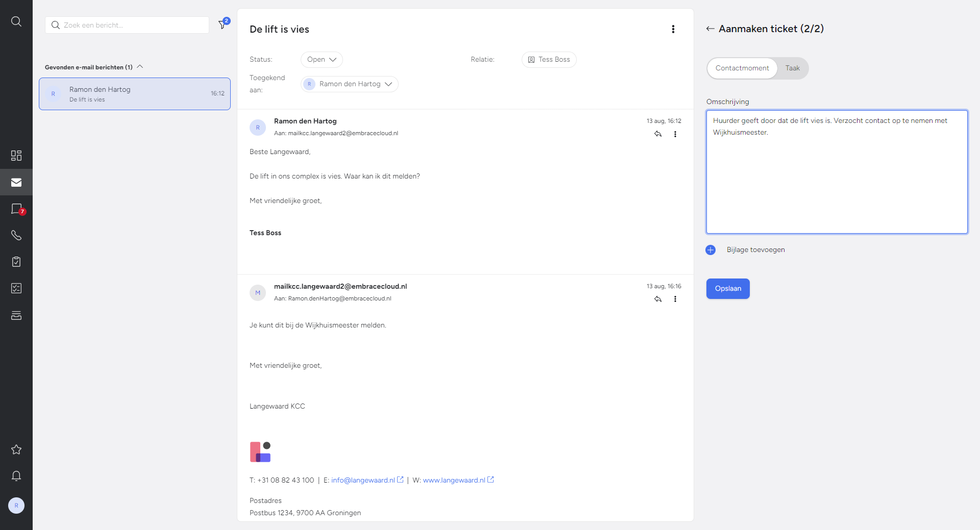Open the notifications bell
The image size is (980, 530).
16,476
